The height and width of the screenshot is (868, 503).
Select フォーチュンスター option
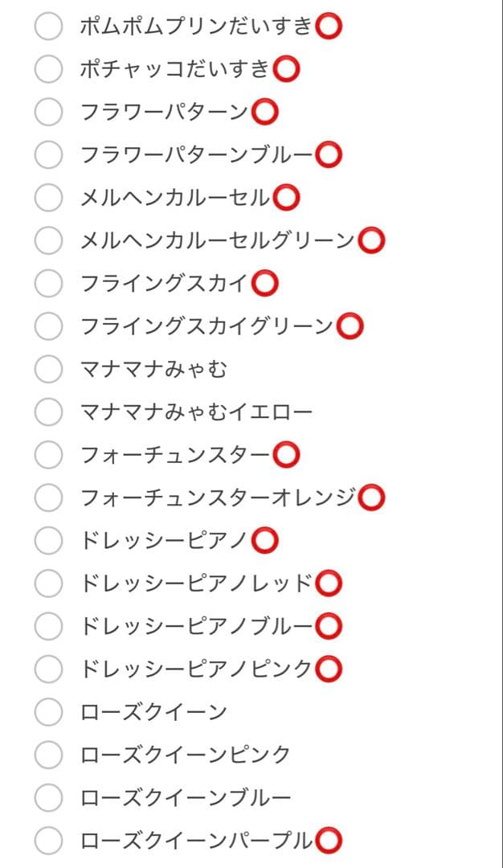[47, 455]
